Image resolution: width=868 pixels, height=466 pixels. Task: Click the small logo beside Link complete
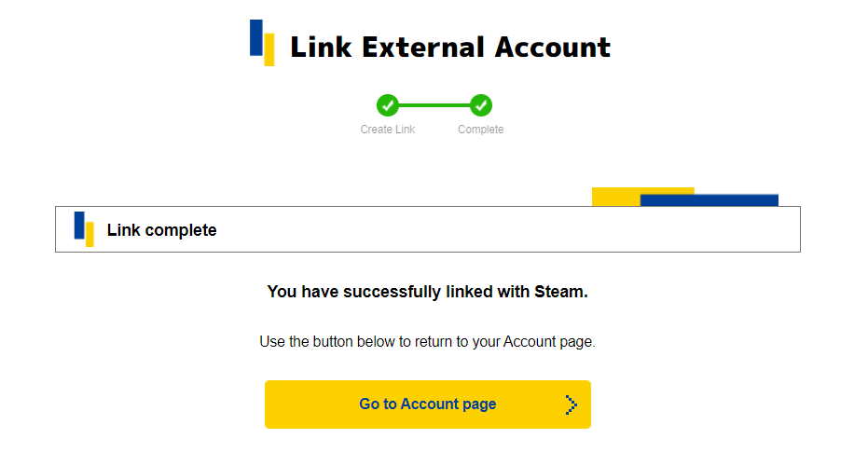click(84, 229)
